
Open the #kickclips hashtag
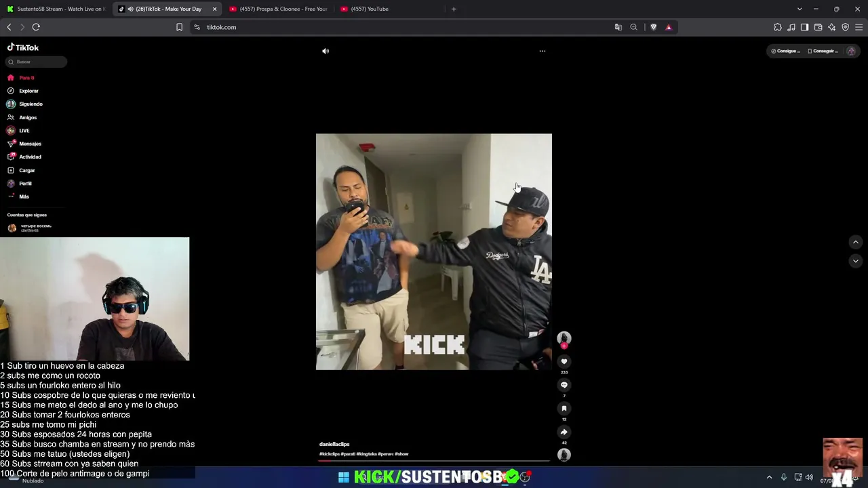point(329,454)
